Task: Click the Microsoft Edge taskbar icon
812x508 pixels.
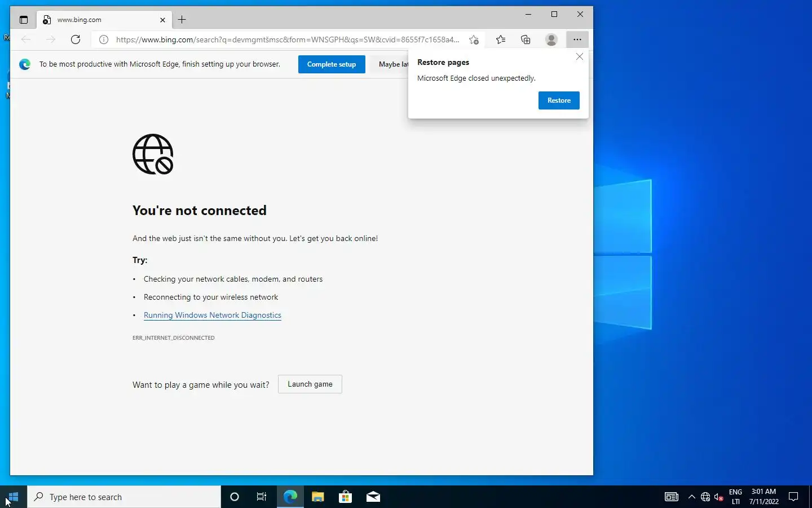Action: click(290, 497)
